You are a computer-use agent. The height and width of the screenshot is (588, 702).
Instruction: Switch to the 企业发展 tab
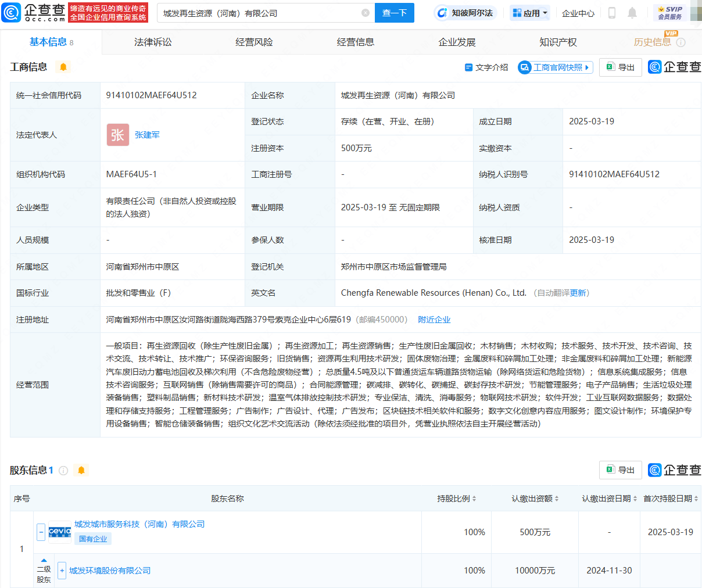(457, 42)
